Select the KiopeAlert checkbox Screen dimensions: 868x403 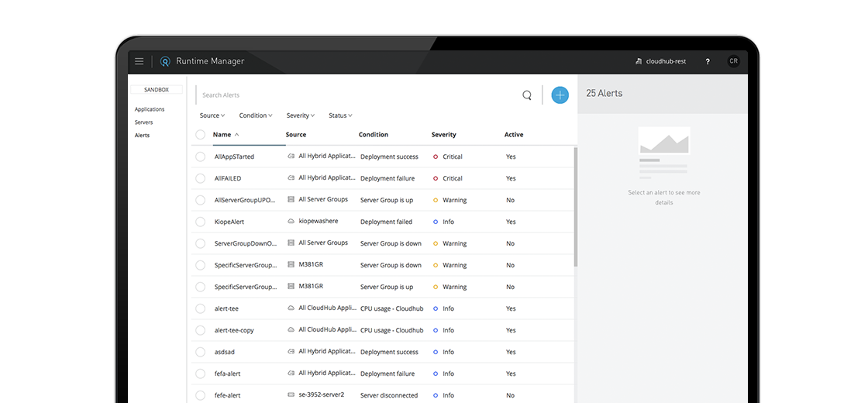pyautogui.click(x=201, y=222)
